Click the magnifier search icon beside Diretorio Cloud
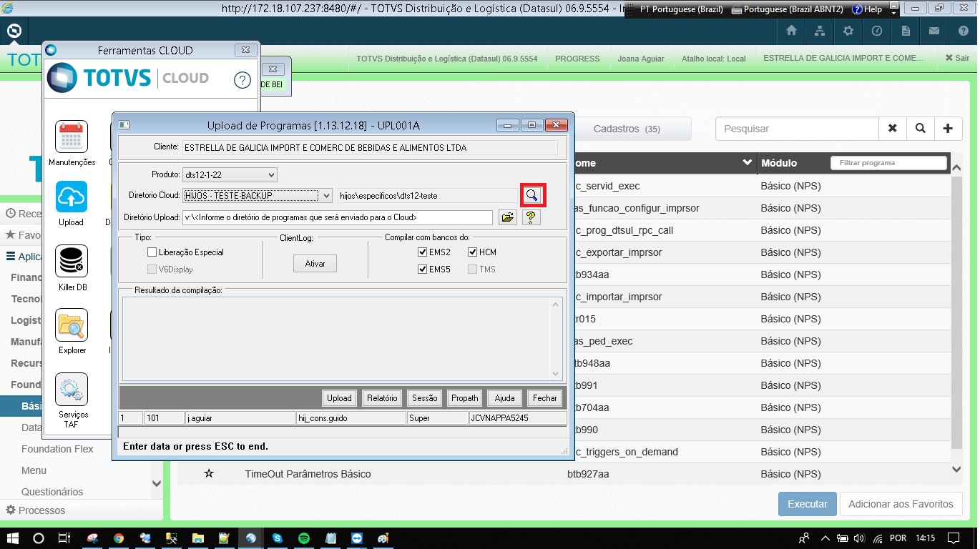This screenshot has width=980, height=549. point(532,195)
